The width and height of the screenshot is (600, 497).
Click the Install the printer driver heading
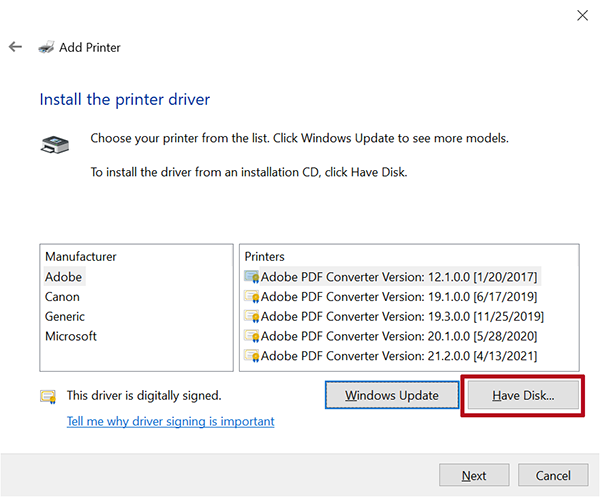click(125, 99)
